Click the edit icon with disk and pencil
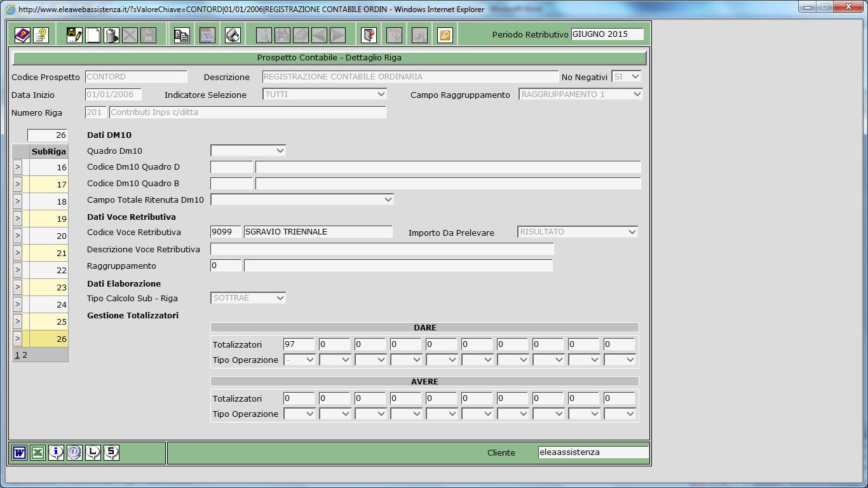Viewport: 868px width, 488px height. (74, 35)
